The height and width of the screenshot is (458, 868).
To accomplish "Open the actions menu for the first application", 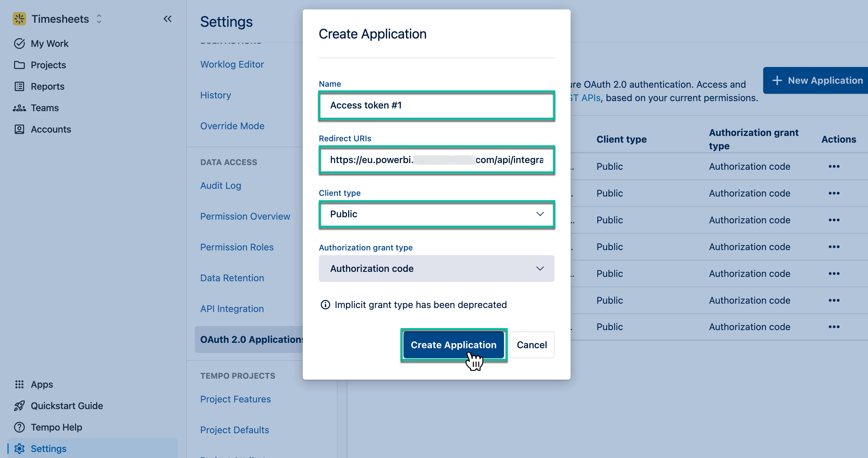I will (x=834, y=166).
